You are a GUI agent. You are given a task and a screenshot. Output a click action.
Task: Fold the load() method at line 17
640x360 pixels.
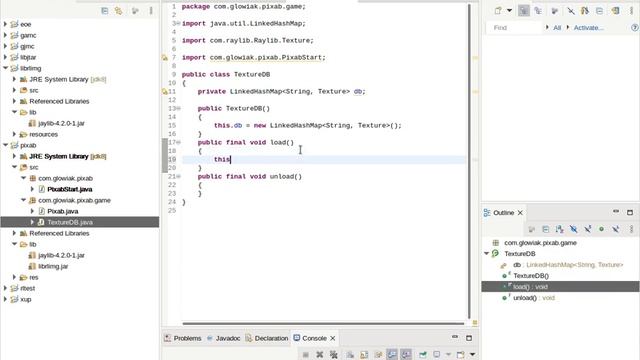coord(178,142)
